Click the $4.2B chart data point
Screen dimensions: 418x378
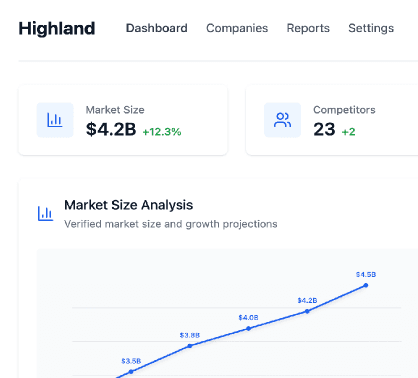pos(307,311)
